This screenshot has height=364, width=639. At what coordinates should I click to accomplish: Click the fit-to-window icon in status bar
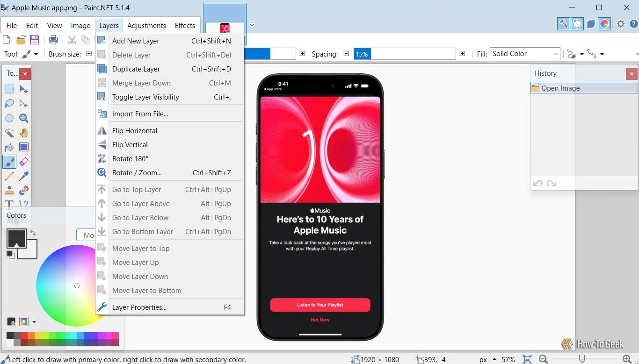point(527,359)
